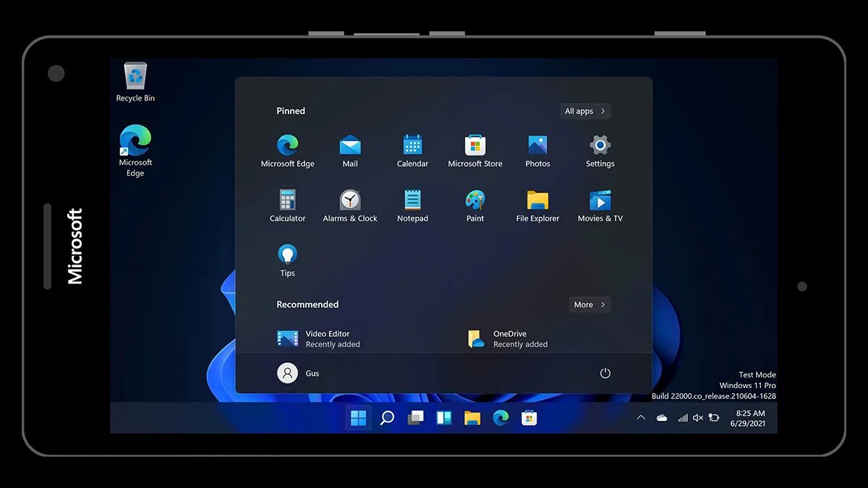Image resolution: width=868 pixels, height=488 pixels.
Task: Launch the Calculator app
Action: click(x=287, y=206)
